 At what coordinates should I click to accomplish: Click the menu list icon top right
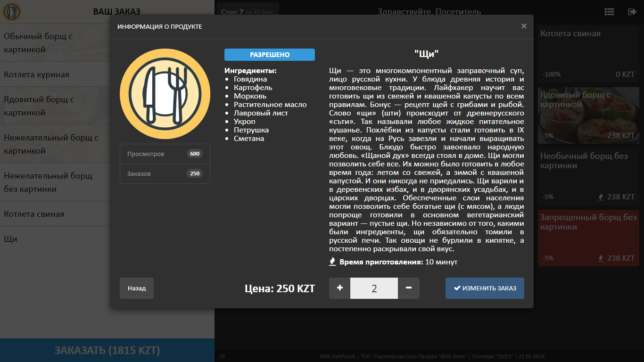[x=609, y=11]
